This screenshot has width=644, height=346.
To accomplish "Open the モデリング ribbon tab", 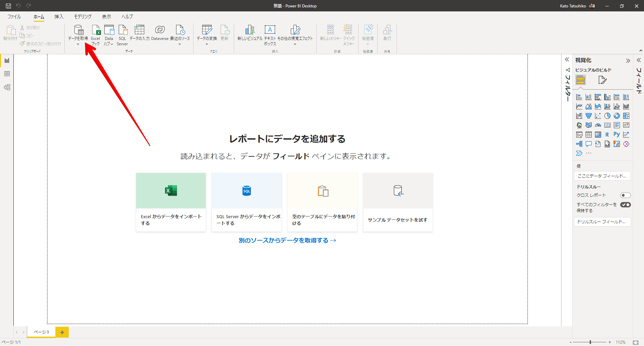I will [x=83, y=16].
